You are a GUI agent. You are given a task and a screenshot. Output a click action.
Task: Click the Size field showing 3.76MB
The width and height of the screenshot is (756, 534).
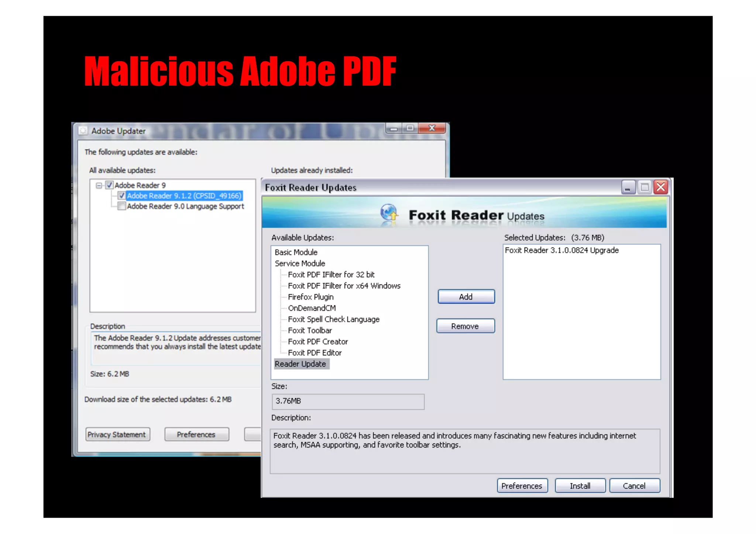pos(348,401)
